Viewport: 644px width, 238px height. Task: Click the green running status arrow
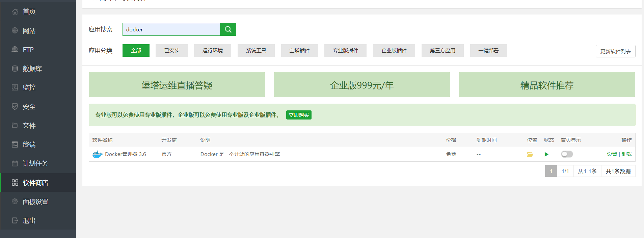pos(546,154)
